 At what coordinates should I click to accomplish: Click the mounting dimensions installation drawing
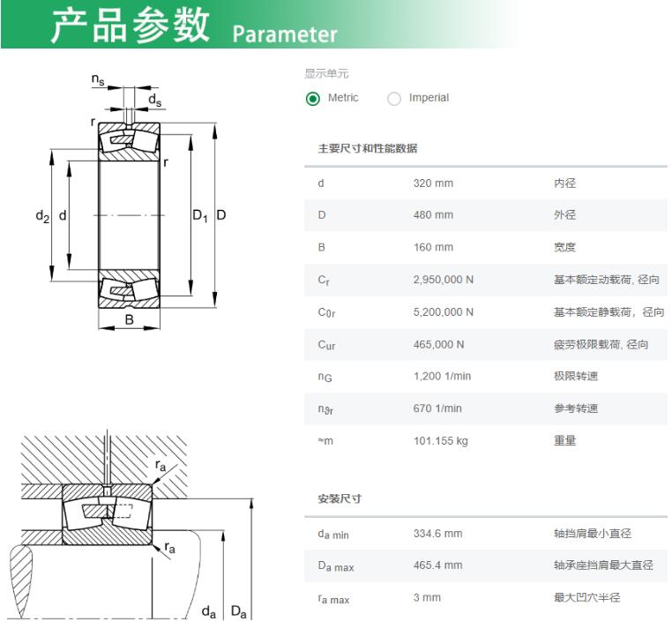(x=131, y=524)
